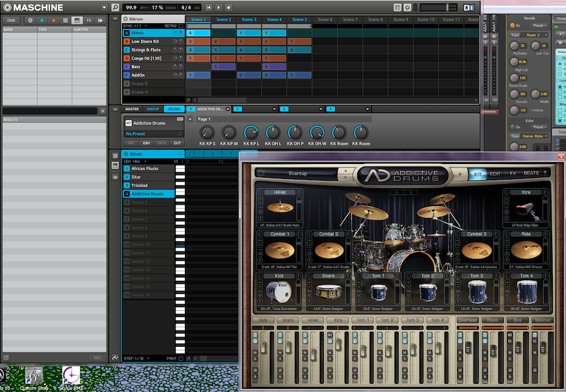Select the blue Groups filter icon in browser
Screen dimensions: 566x392
[x=42, y=21]
